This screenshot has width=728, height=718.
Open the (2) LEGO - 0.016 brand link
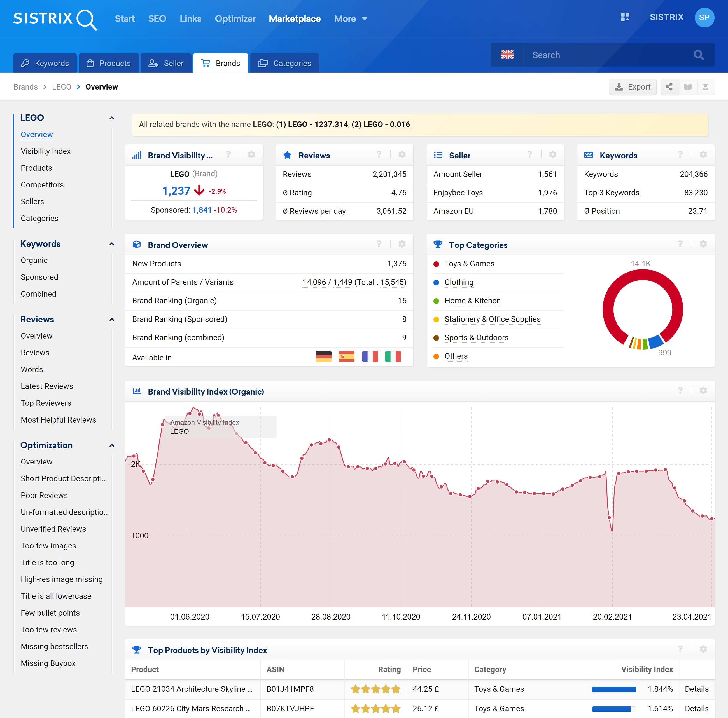tap(381, 125)
